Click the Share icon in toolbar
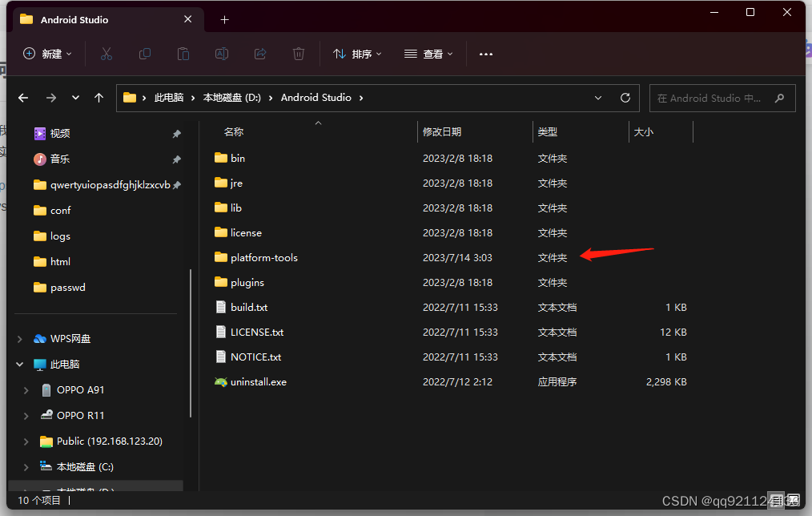Image resolution: width=812 pixels, height=516 pixels. click(x=260, y=54)
